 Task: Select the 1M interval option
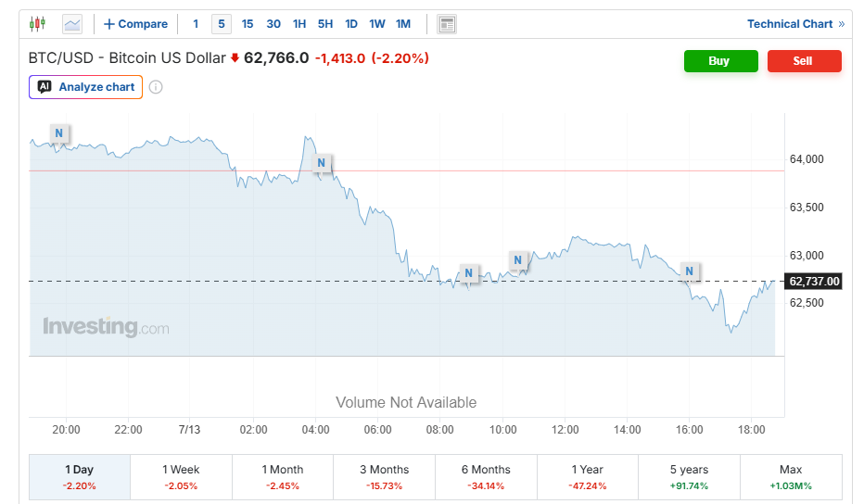pos(403,24)
